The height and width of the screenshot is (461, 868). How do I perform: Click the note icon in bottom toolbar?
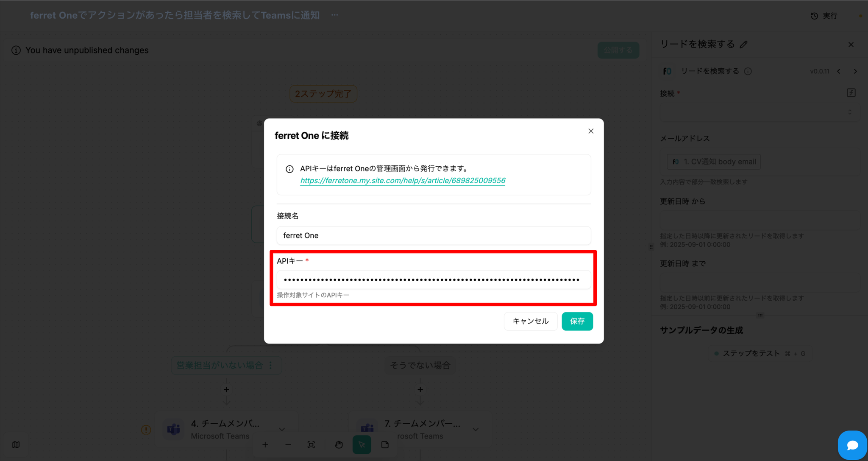pyautogui.click(x=385, y=444)
